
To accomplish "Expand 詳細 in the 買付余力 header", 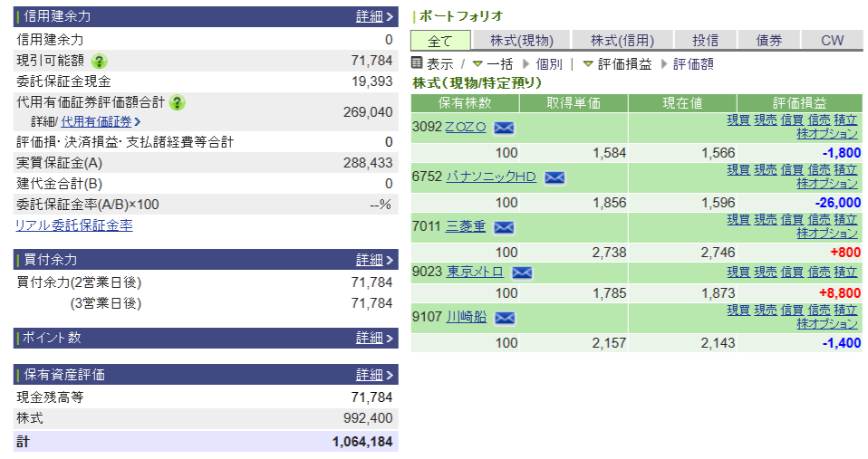I will click(x=374, y=260).
